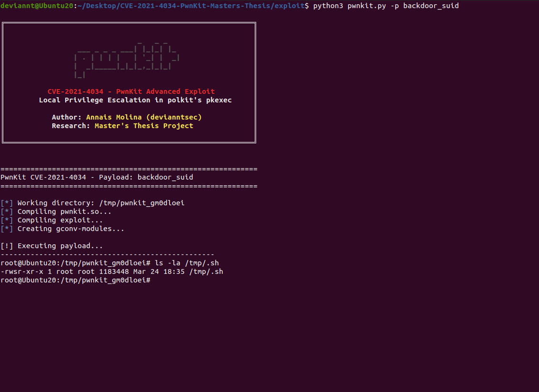Click 'Local Privilege Escalation in polkit's pkexec' line

click(135, 100)
